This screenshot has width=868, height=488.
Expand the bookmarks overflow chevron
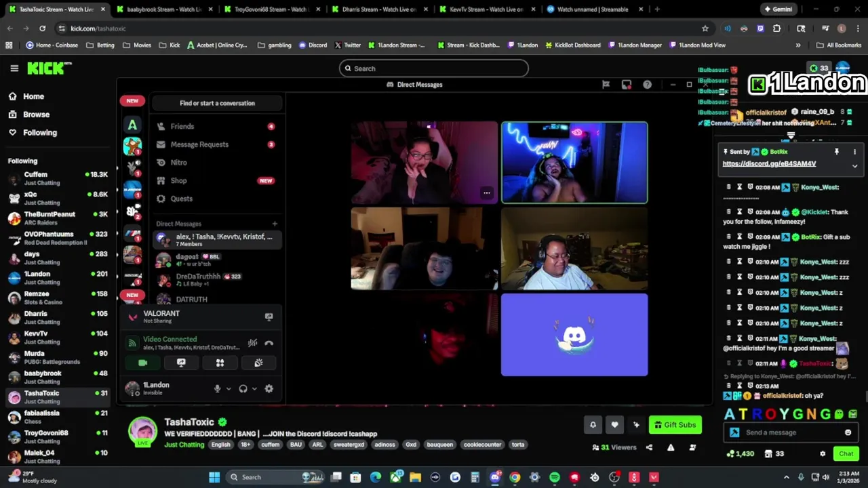798,45
